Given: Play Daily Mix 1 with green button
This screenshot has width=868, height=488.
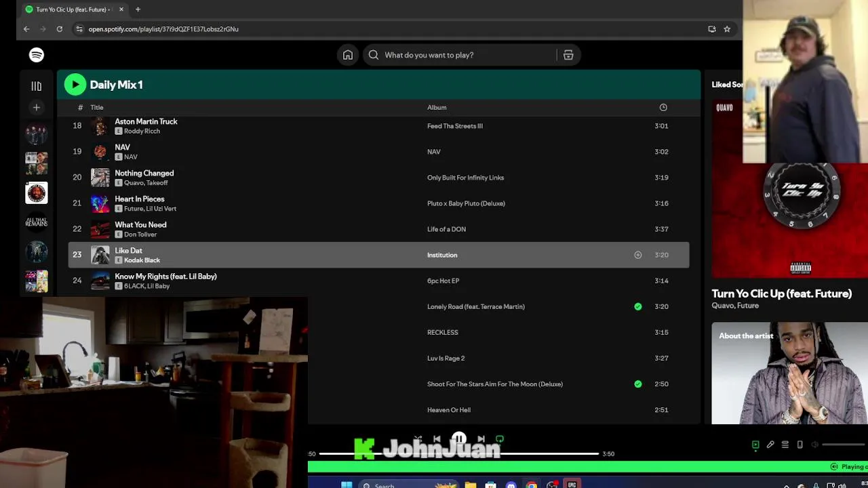Looking at the screenshot, I should pyautogui.click(x=75, y=85).
